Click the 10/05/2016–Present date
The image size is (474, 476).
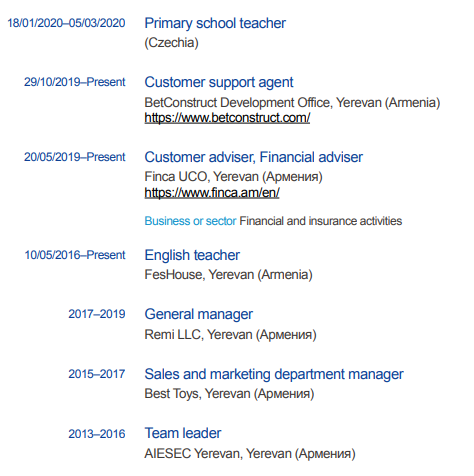point(75,255)
